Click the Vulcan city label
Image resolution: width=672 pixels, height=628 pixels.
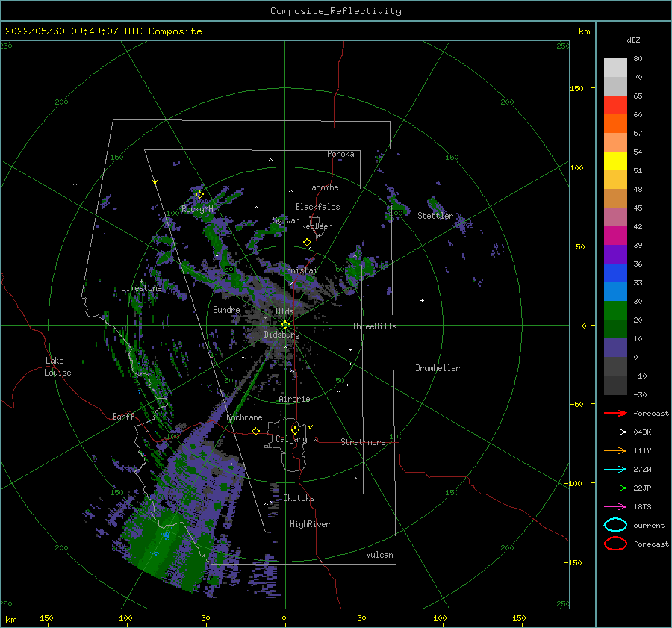point(380,555)
